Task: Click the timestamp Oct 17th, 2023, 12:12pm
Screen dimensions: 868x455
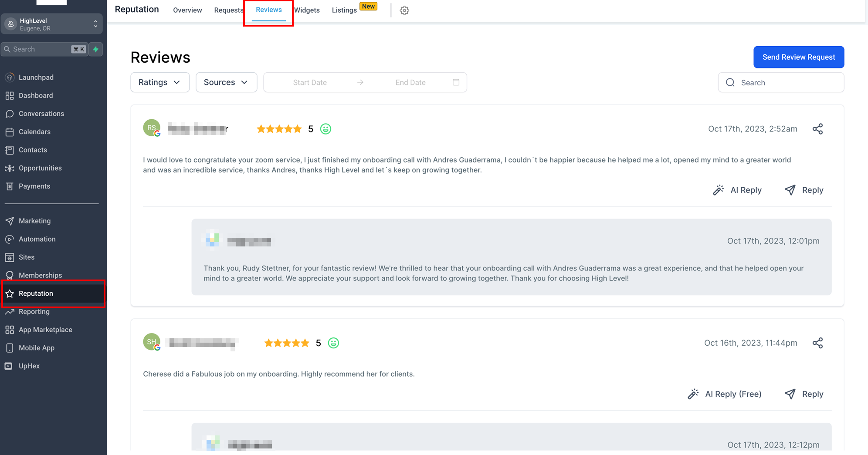Action: click(x=773, y=445)
